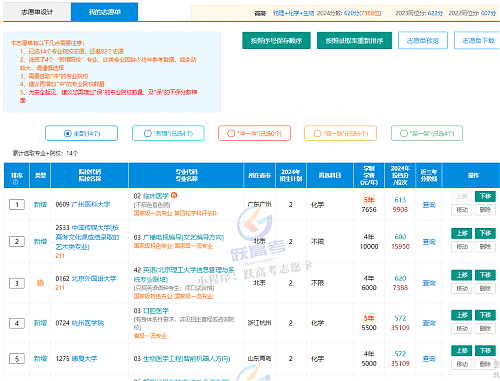Click 查询 score link in 中国传媒大学 row

429,242
